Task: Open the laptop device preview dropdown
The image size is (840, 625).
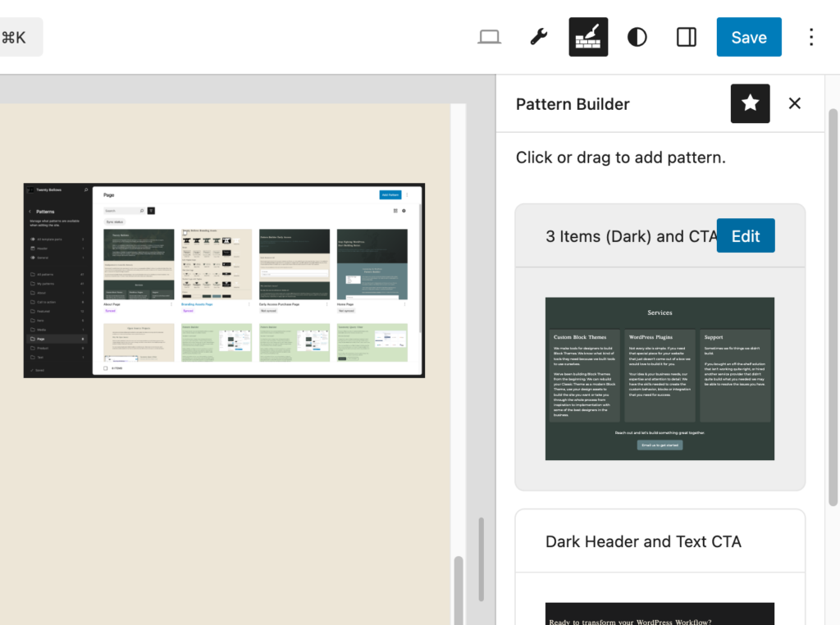Action: click(490, 38)
